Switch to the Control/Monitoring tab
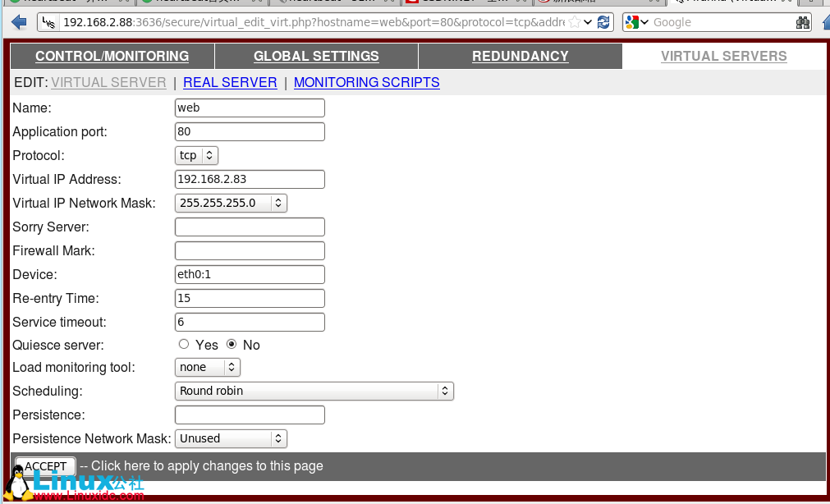 [112, 57]
